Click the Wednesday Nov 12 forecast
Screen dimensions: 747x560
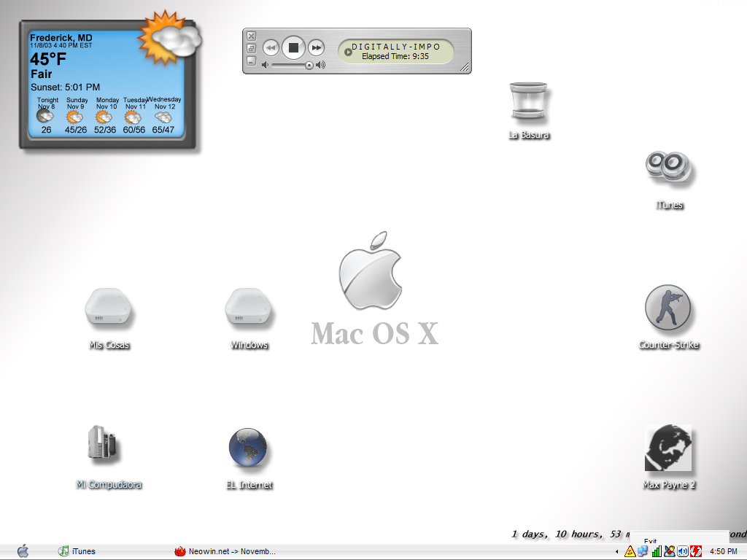pos(164,116)
